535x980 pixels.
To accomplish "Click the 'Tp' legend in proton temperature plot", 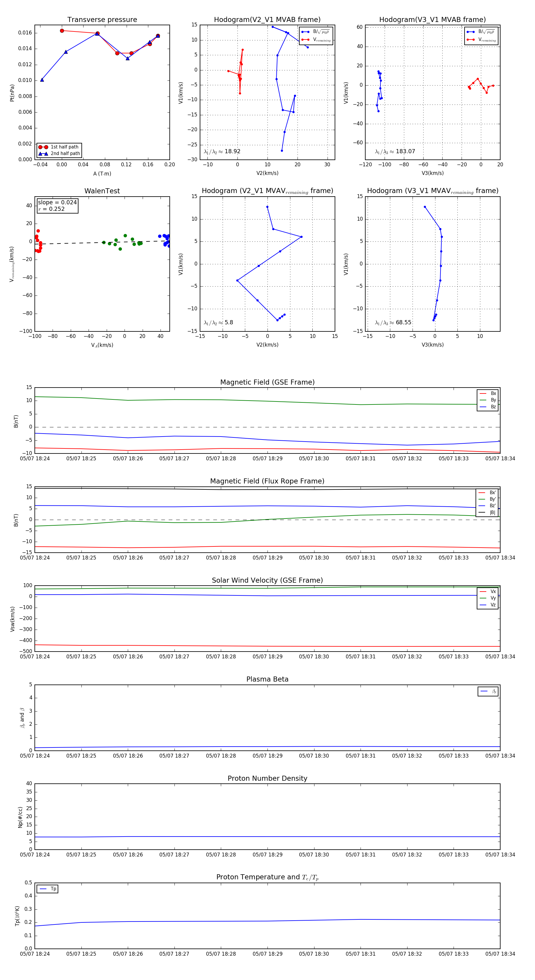I will (x=47, y=889).
